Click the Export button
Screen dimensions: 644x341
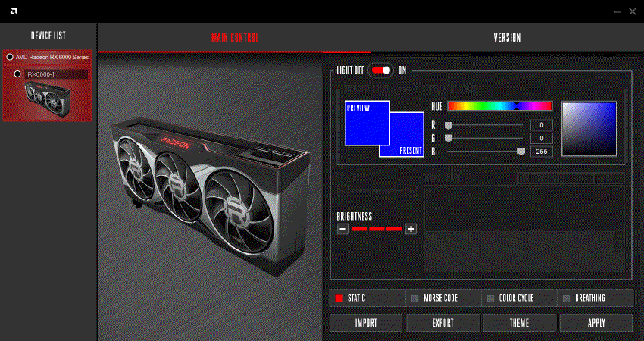pos(442,323)
